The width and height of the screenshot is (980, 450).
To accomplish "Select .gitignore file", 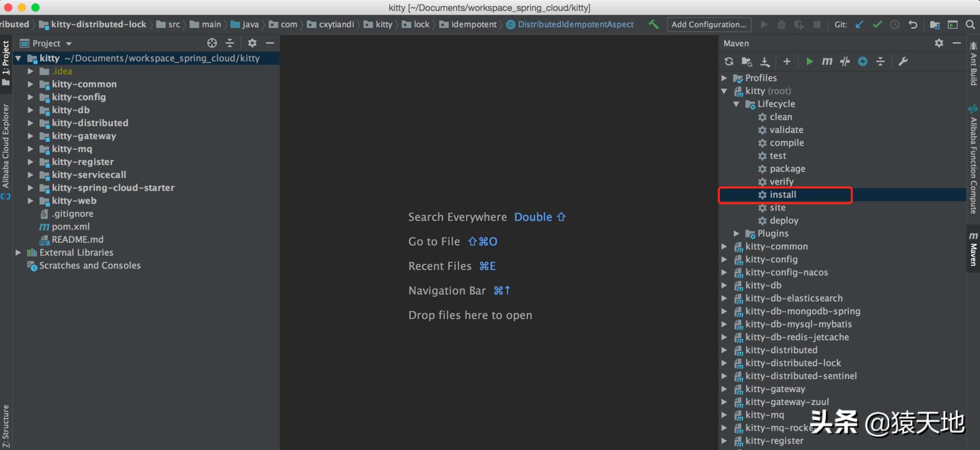I will click(x=72, y=214).
